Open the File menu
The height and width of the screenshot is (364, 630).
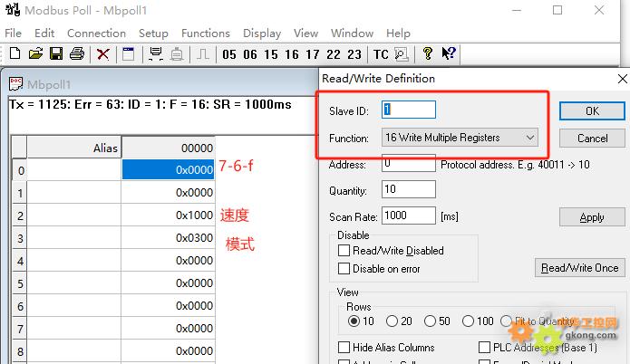pos(14,33)
